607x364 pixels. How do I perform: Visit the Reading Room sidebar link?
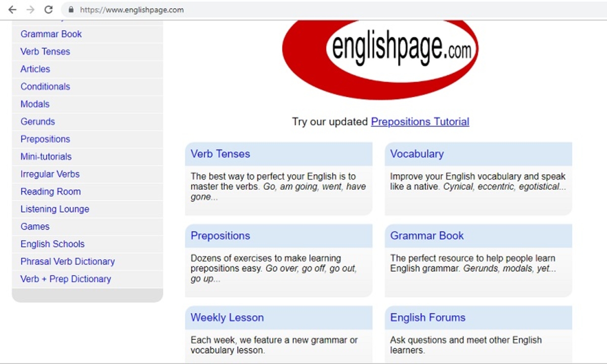51,192
